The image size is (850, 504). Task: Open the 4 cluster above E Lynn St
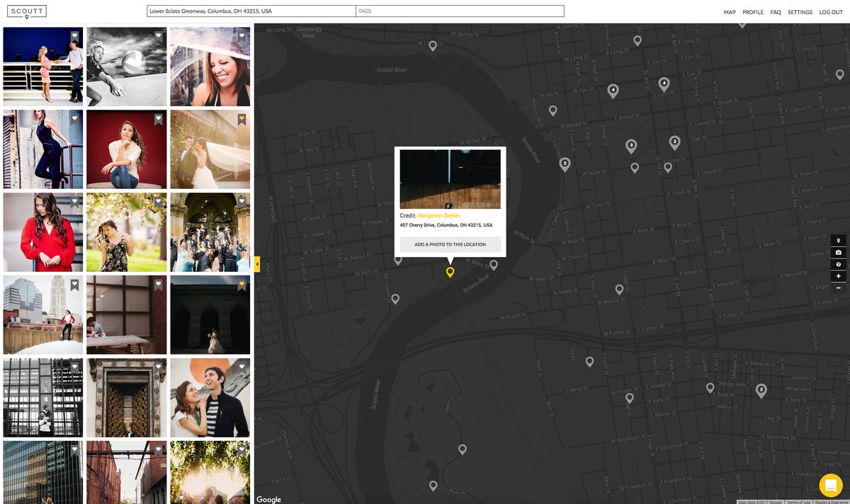664,84
